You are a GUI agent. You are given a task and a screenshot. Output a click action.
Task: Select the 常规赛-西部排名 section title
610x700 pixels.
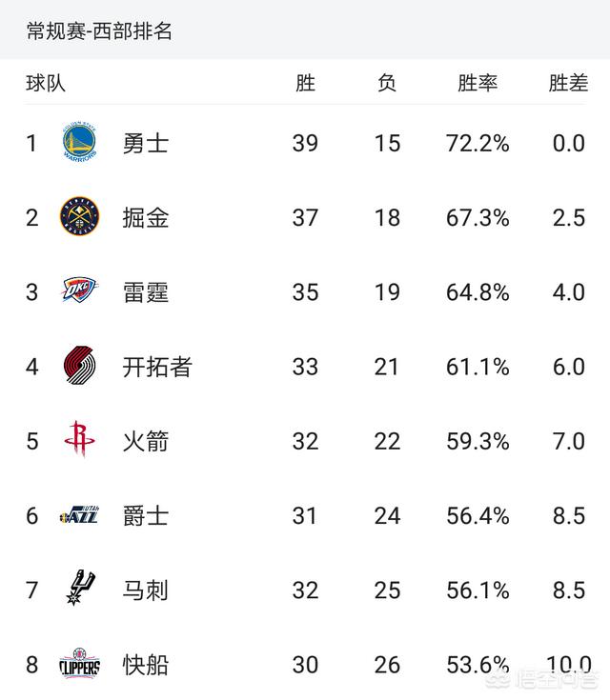(x=99, y=31)
